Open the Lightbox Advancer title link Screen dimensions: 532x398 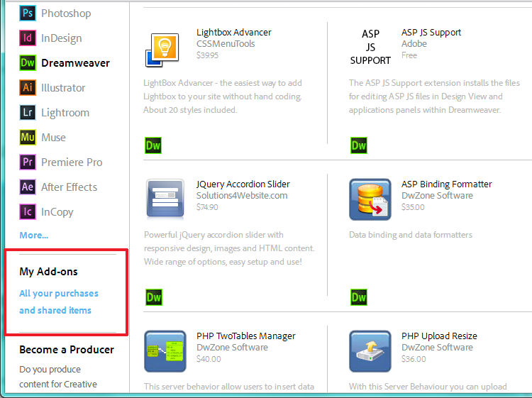click(x=234, y=32)
